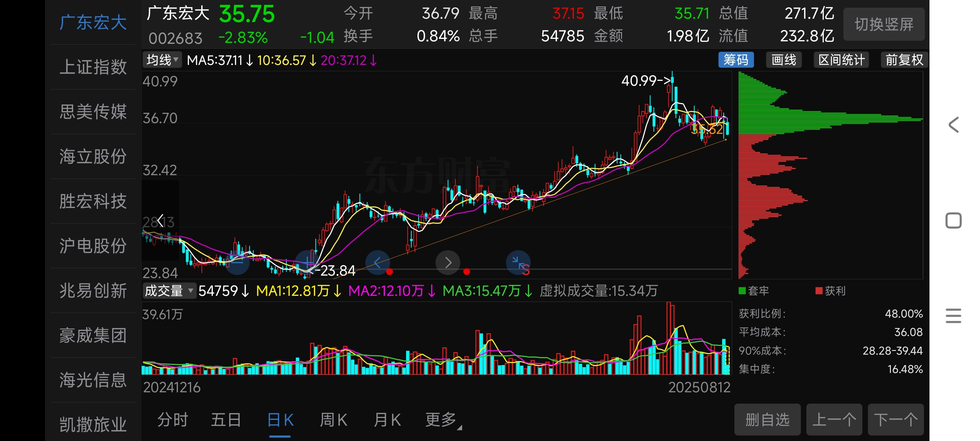Viewport: 980px width, 441px height.
Task: Change 前复权 price adjustment setting
Action: tap(904, 60)
